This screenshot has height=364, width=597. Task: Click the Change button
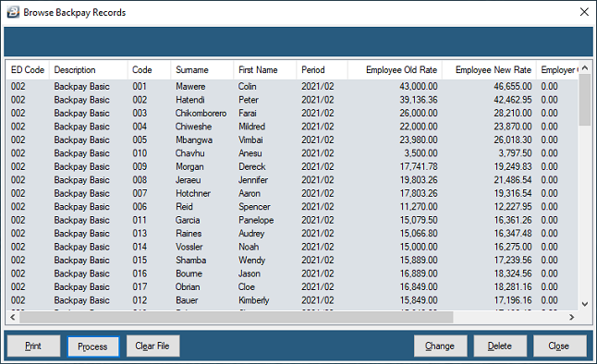click(x=440, y=346)
